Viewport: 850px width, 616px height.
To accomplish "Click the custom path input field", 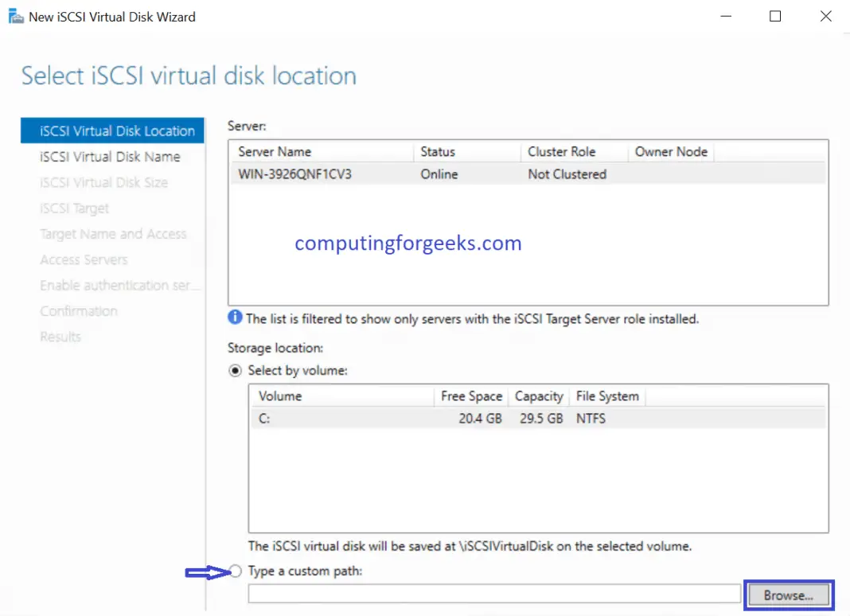I will 493,593.
